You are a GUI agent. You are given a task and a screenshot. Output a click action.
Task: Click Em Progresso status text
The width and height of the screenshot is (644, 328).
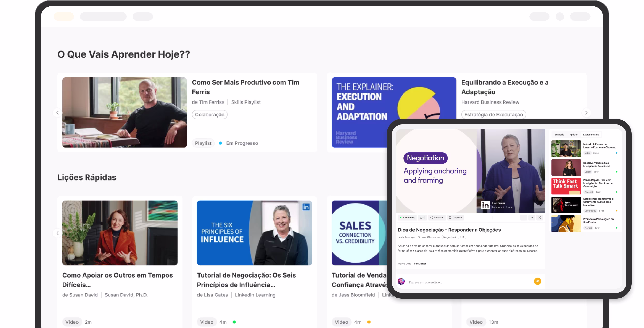(242, 143)
